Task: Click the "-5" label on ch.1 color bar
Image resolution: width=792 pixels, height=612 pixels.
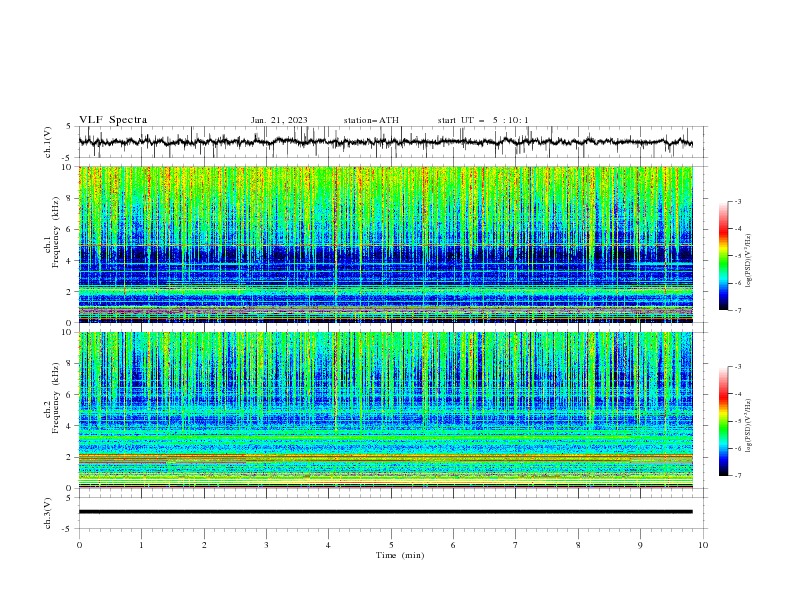Action: click(738, 256)
